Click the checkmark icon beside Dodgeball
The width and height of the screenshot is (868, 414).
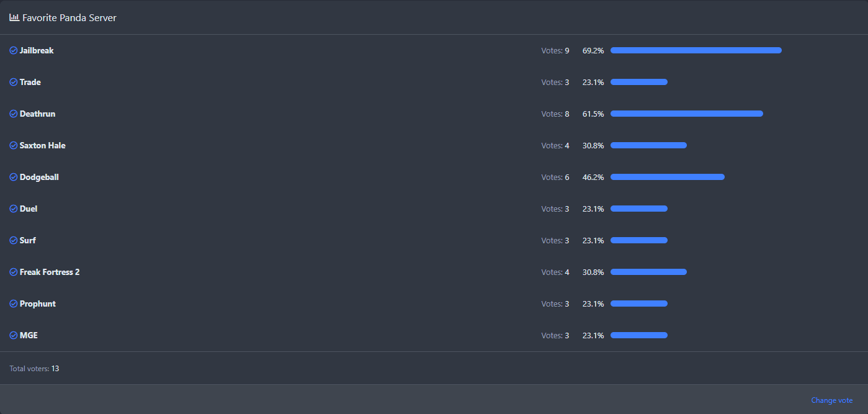pos(14,177)
